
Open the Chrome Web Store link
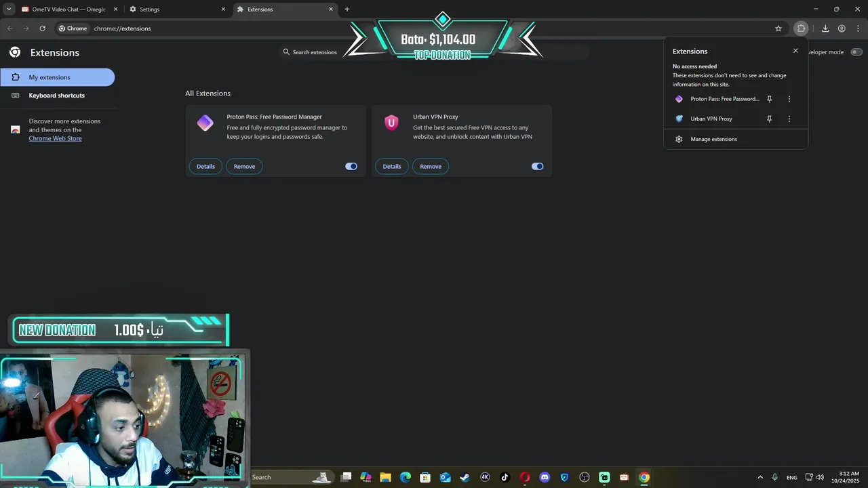pos(55,138)
